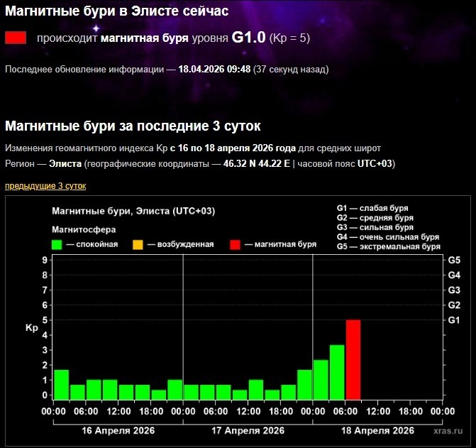Click the "G1.0" storm level text
The width and height of the screenshot is (476, 448).
[248, 38]
